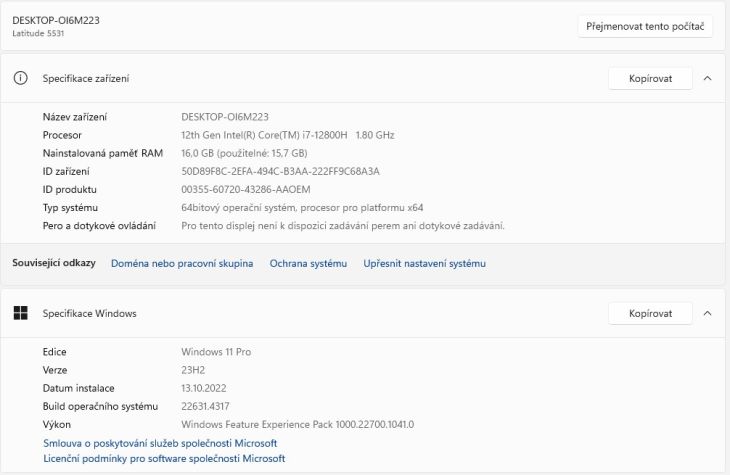Click the Specifikace zařízení header text
730x475 pixels.
click(x=86, y=78)
